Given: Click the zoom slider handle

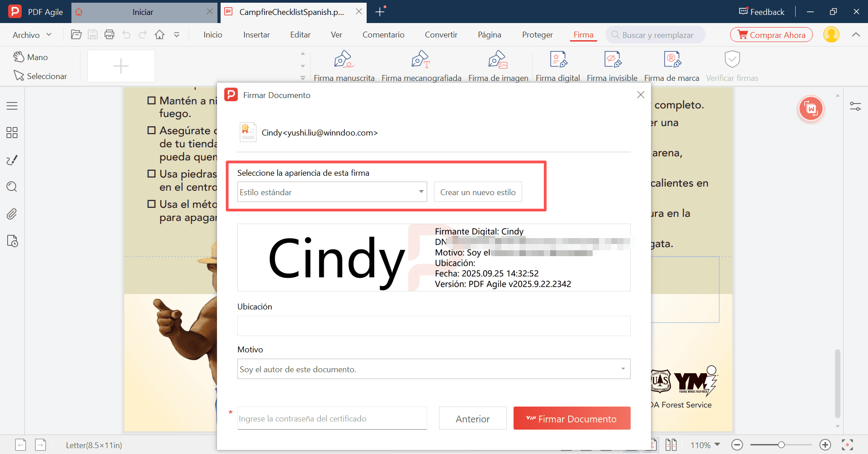Looking at the screenshot, I should coord(781,445).
